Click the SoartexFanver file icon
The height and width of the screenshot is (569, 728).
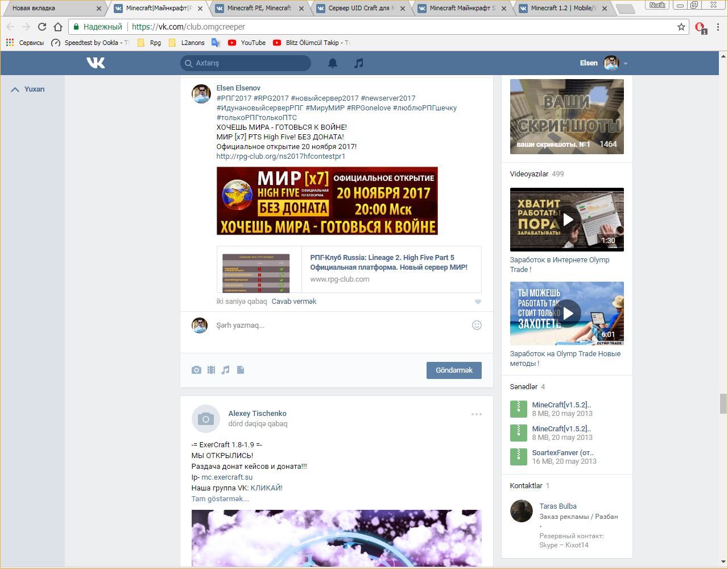[x=519, y=457]
